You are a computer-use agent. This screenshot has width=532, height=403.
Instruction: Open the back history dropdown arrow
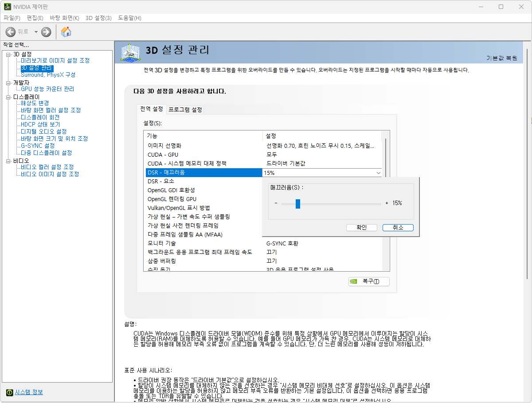tap(36, 32)
